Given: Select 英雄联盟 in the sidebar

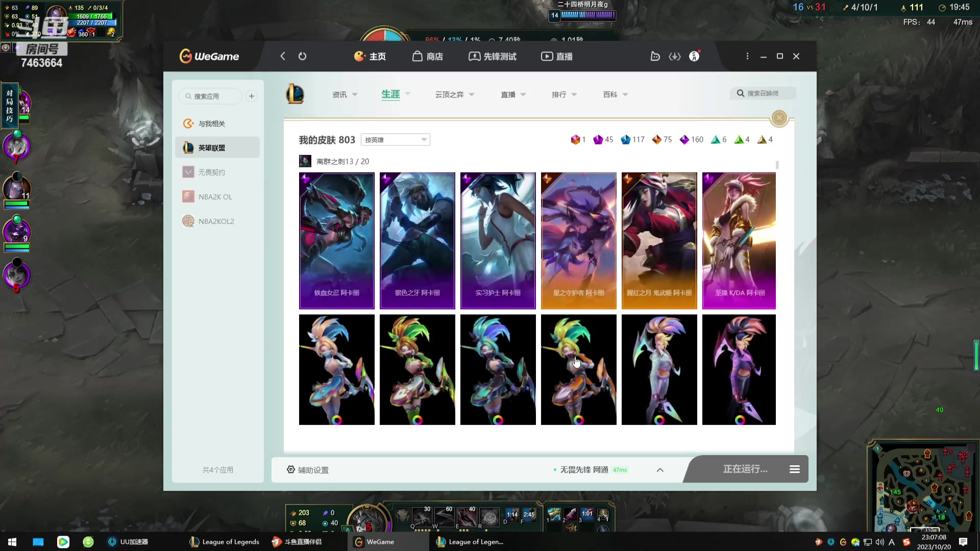Looking at the screenshot, I should 217,148.
